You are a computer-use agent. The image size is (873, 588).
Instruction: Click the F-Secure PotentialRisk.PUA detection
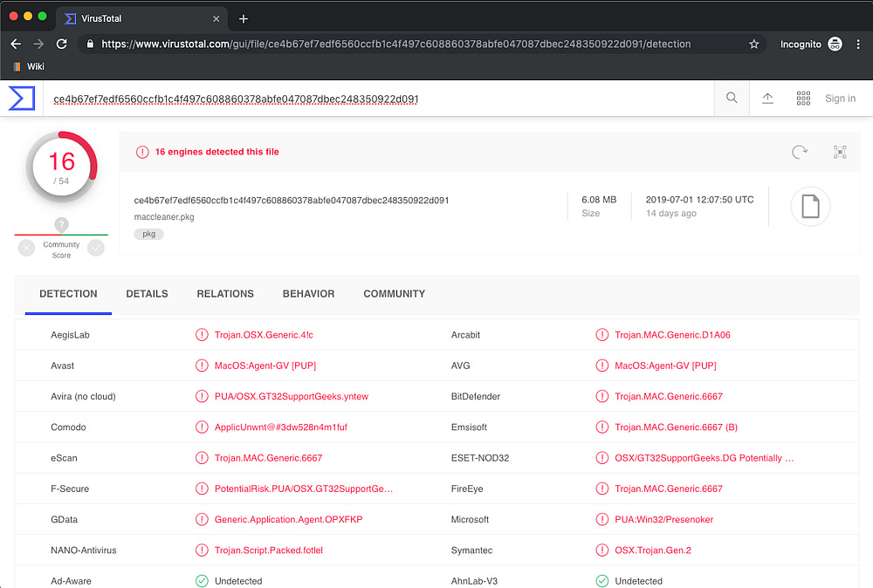(x=304, y=489)
